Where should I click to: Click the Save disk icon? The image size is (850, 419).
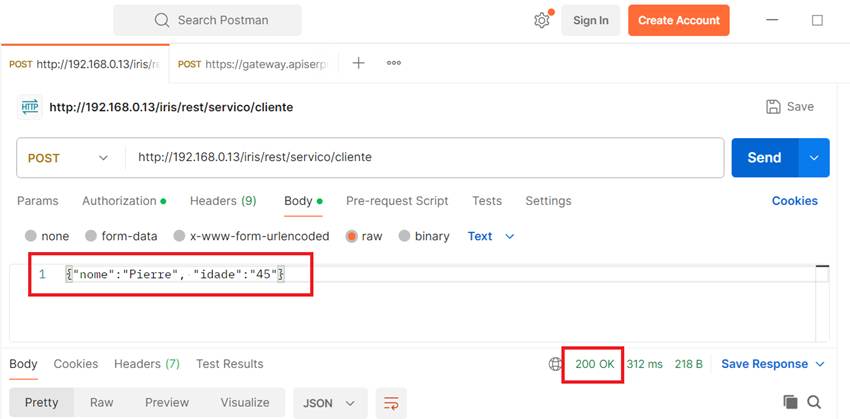pyautogui.click(x=773, y=107)
